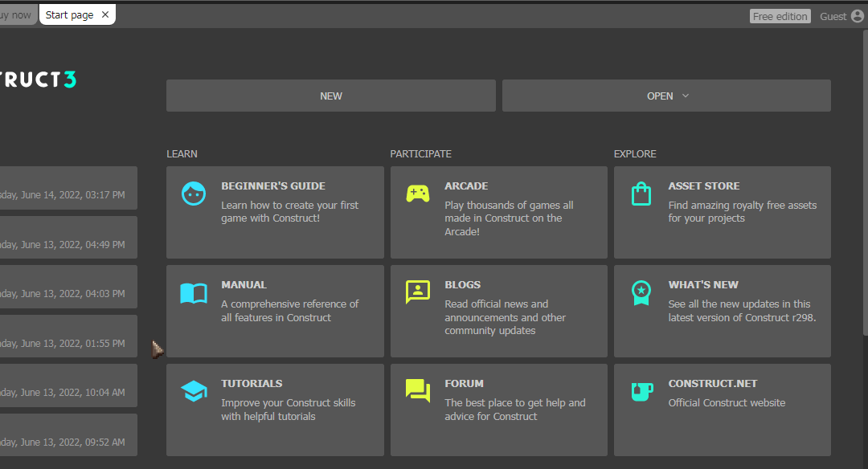
Task: Click the Construct.net coffee mug icon
Action: tap(642, 392)
